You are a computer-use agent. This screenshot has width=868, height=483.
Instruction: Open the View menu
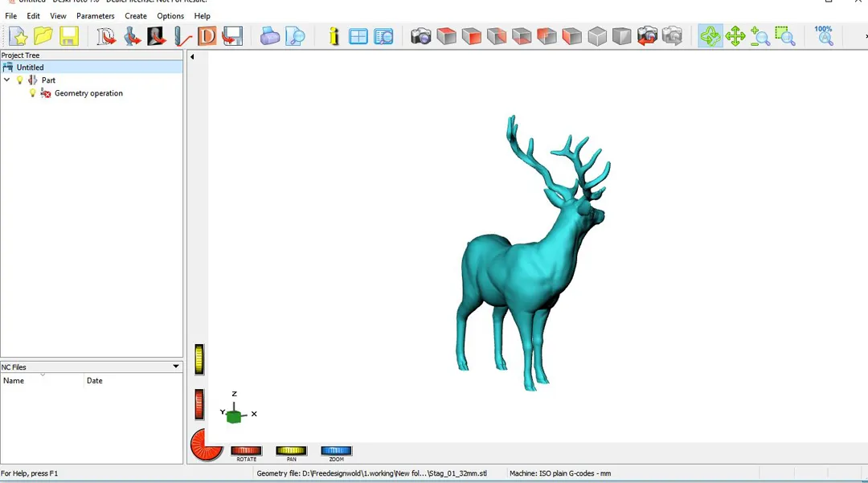click(58, 16)
